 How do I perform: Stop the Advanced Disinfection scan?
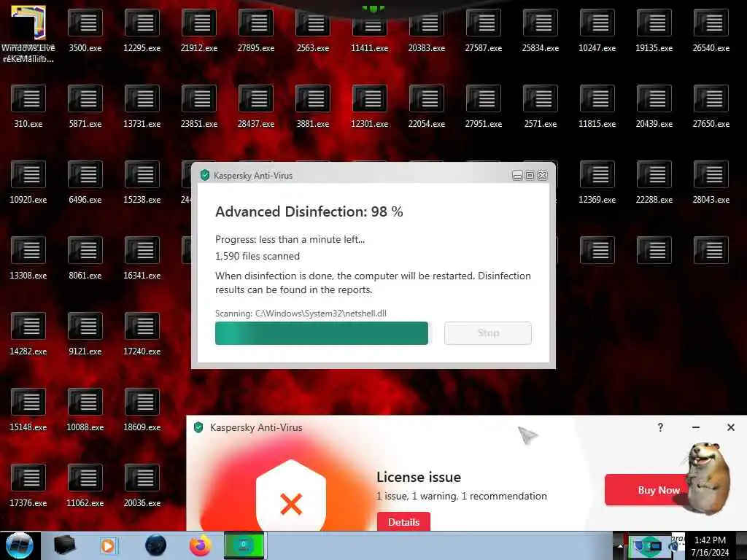(x=488, y=332)
